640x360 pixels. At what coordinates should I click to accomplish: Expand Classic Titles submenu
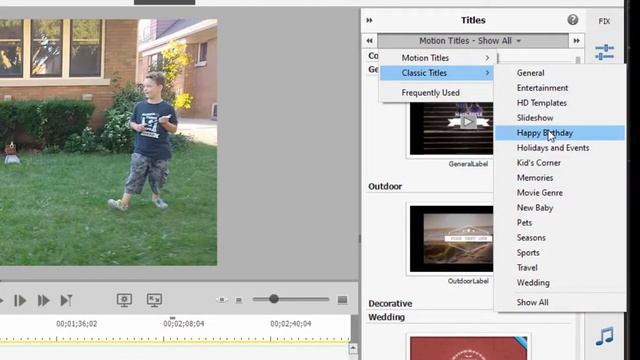click(x=437, y=73)
